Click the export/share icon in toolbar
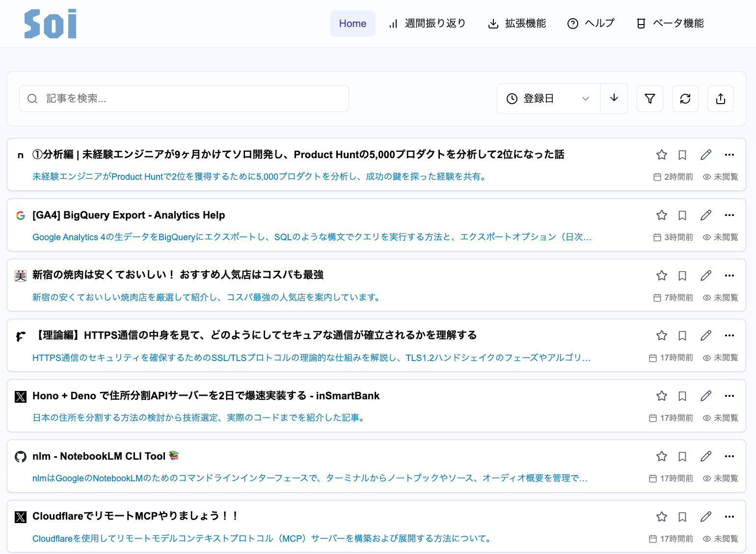 click(720, 99)
